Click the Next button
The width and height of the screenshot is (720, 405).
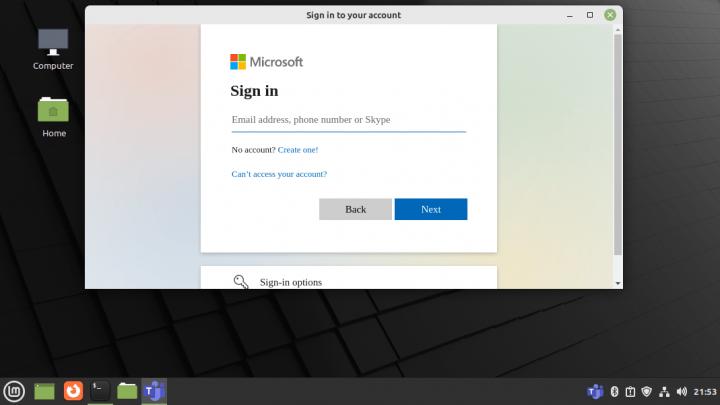pyautogui.click(x=430, y=209)
